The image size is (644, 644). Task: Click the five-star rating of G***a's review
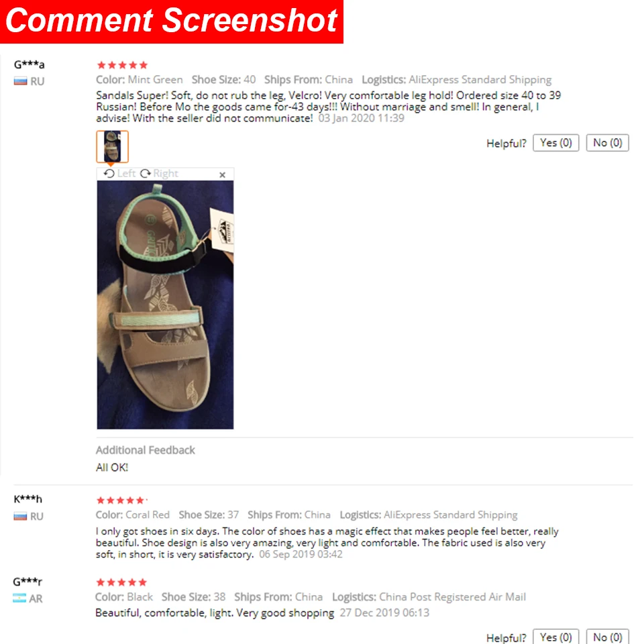(122, 65)
